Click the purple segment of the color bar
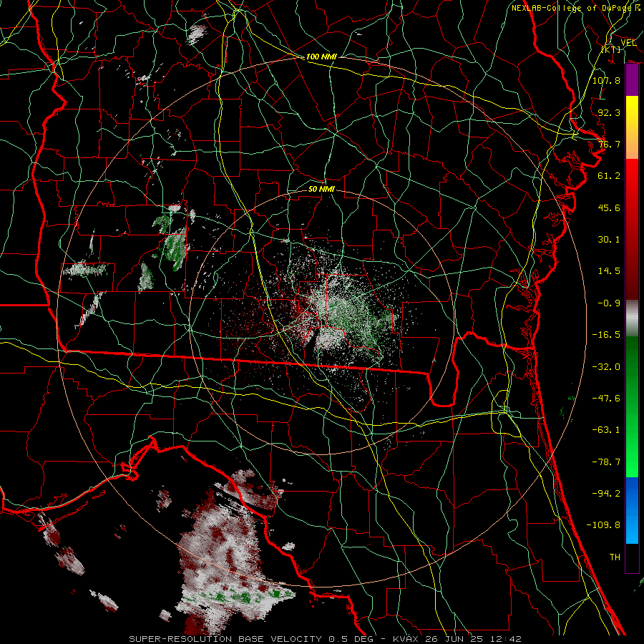644x644 pixels. (632, 80)
